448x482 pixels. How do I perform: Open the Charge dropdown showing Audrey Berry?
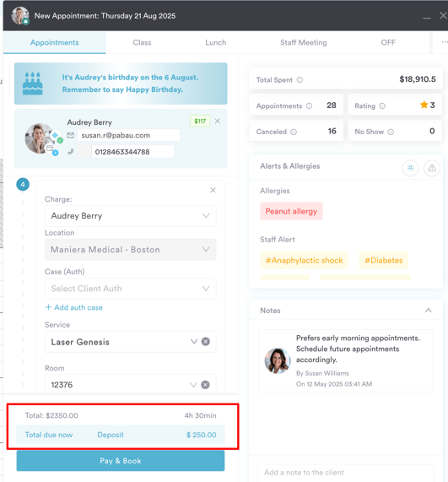coord(130,216)
